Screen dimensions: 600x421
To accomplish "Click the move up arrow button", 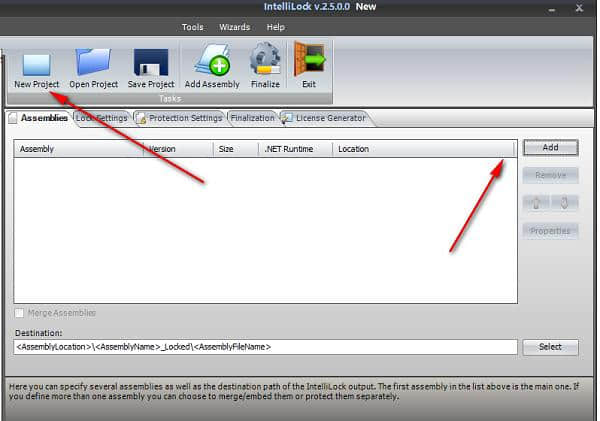I will 536,203.
